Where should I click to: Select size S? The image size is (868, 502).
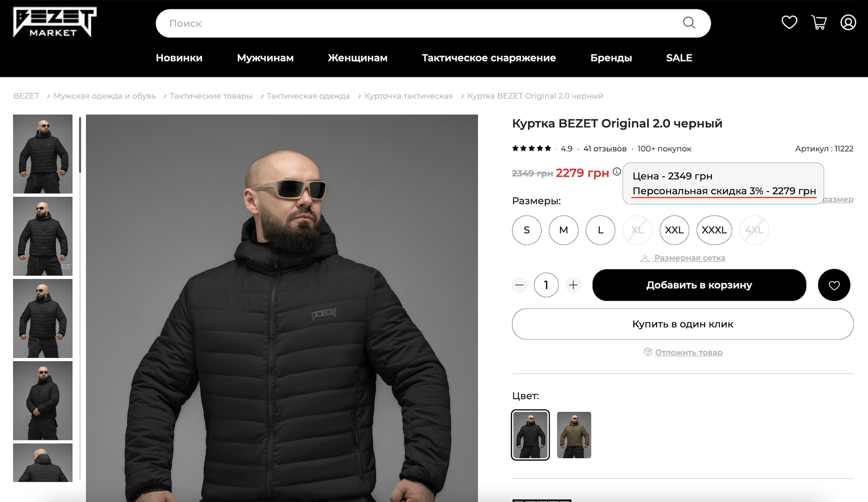526,230
